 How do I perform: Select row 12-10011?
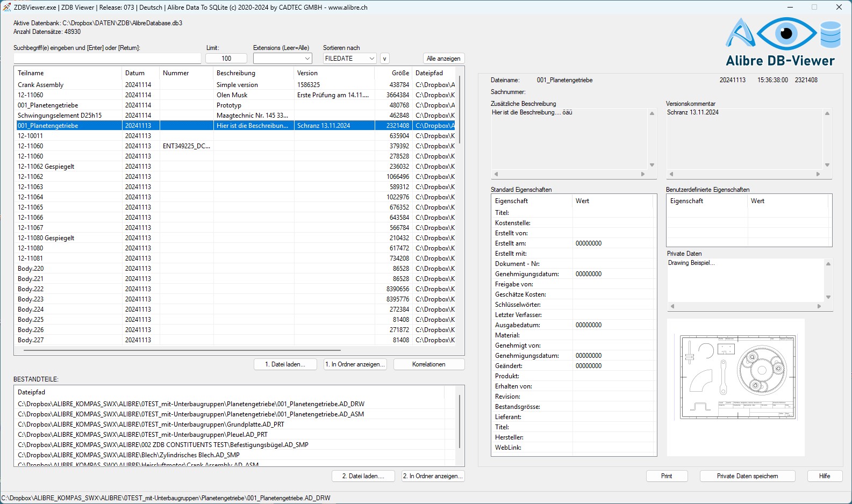(x=235, y=136)
